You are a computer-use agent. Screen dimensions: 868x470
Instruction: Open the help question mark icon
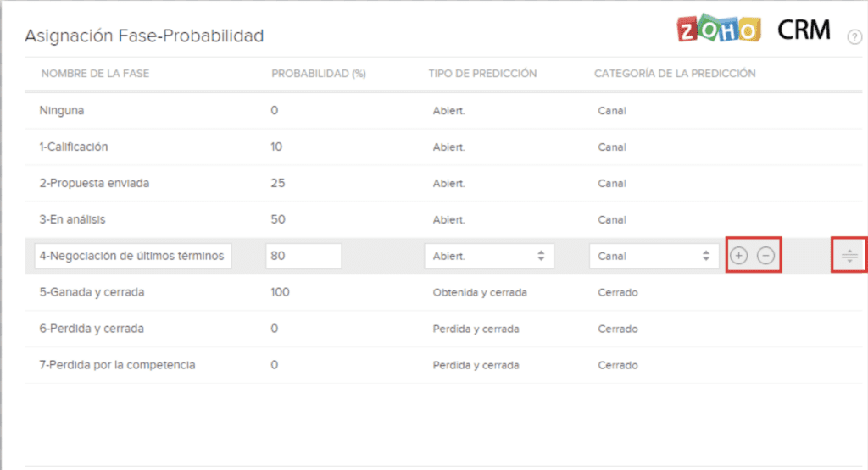[x=854, y=36]
